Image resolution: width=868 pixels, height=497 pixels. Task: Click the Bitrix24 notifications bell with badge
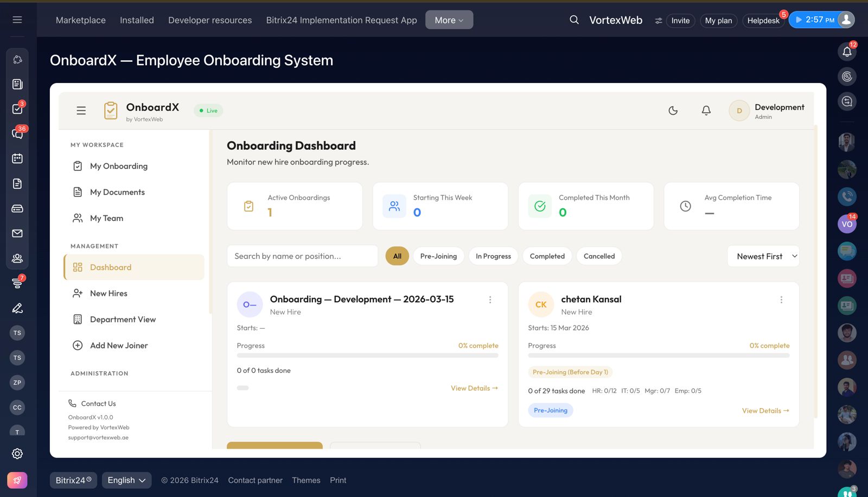[847, 52]
